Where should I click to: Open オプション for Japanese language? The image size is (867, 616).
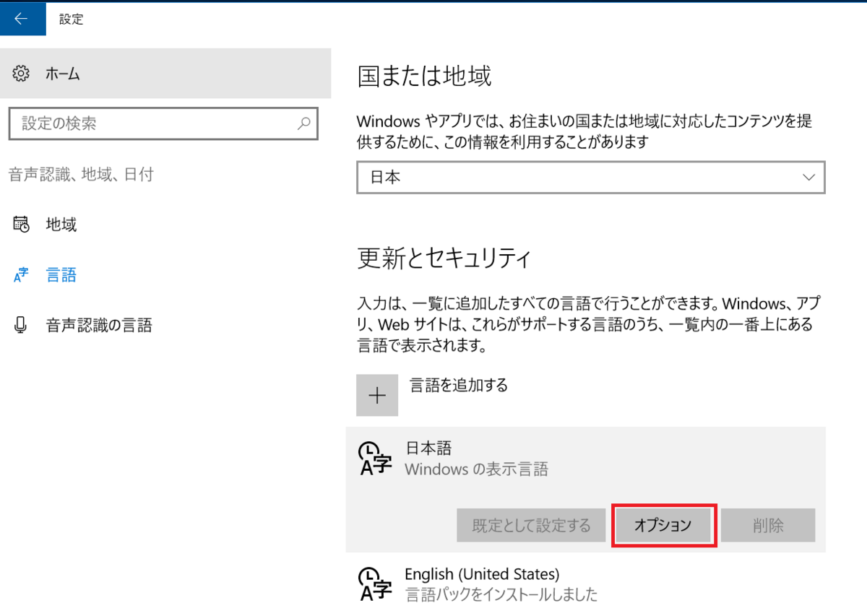663,526
